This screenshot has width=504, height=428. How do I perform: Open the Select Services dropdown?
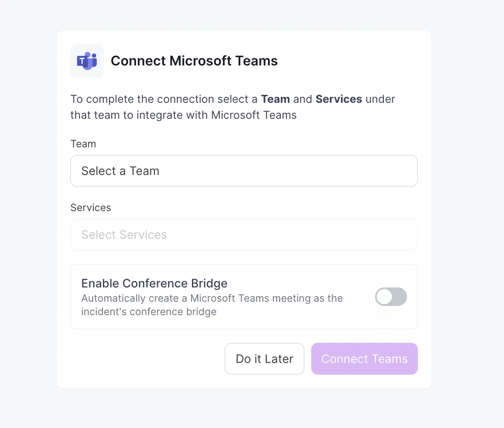click(244, 235)
